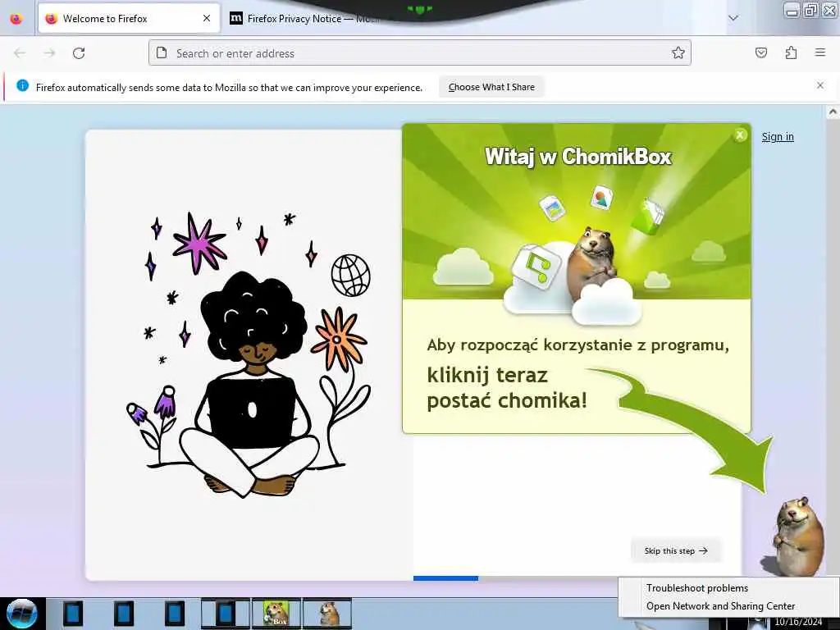The width and height of the screenshot is (840, 630).
Task: Open the Windows Start menu
Action: [x=22, y=614]
